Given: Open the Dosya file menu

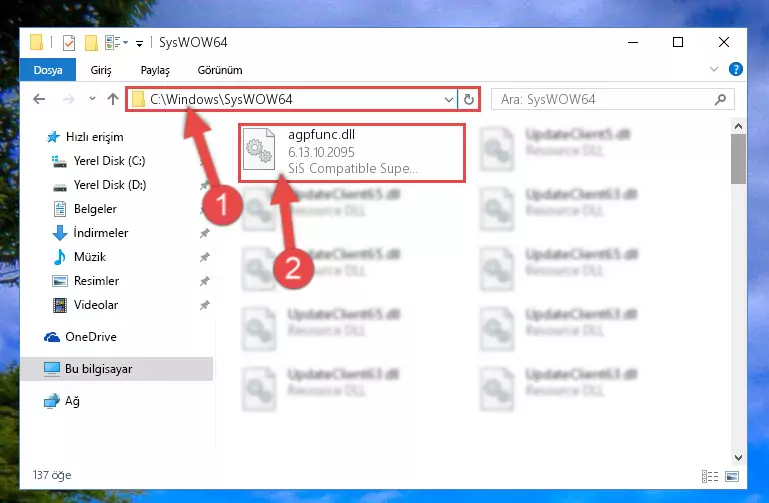Looking at the screenshot, I should pyautogui.click(x=48, y=70).
